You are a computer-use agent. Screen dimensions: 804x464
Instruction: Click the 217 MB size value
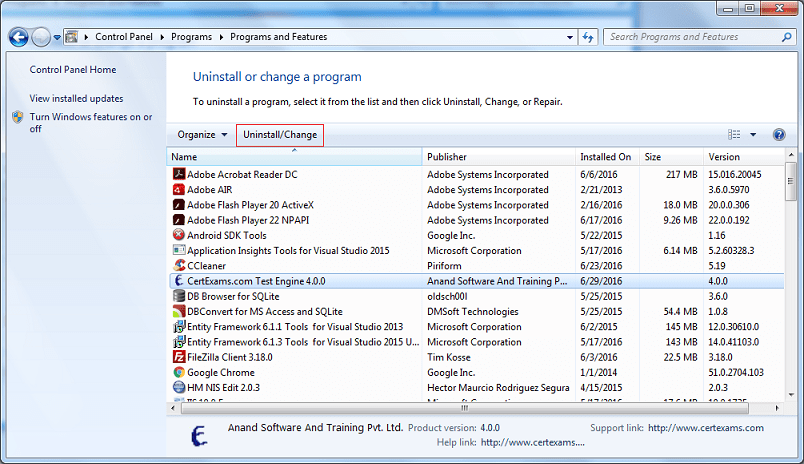tap(681, 174)
